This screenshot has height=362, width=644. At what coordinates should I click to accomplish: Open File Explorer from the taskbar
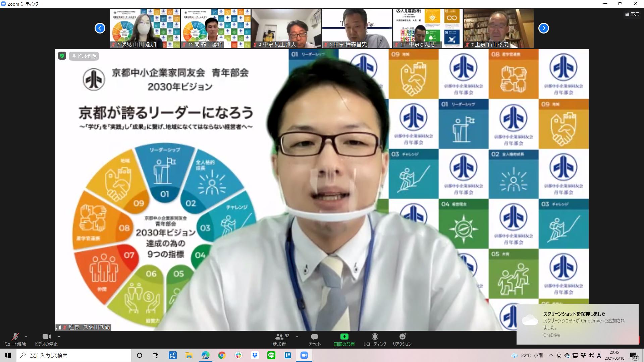click(189, 355)
